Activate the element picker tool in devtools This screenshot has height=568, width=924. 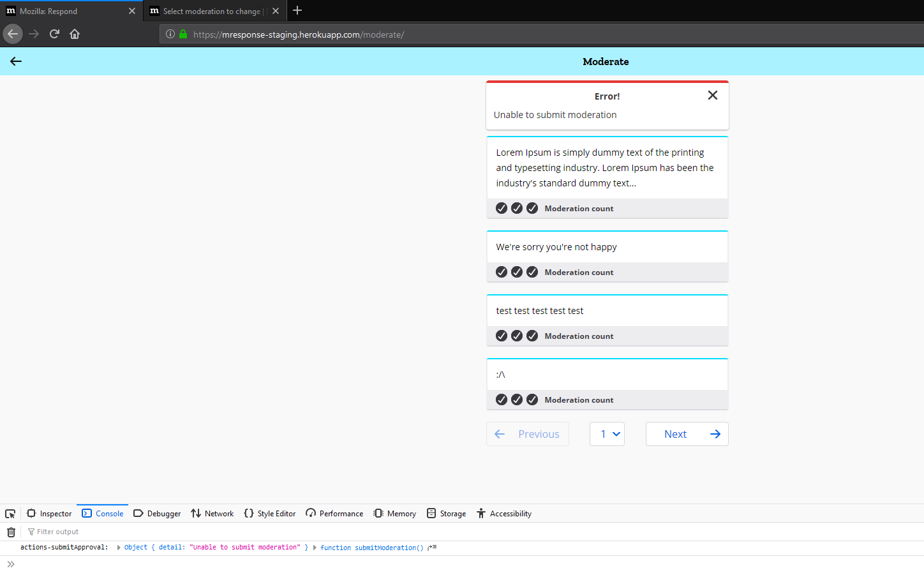coord(10,514)
